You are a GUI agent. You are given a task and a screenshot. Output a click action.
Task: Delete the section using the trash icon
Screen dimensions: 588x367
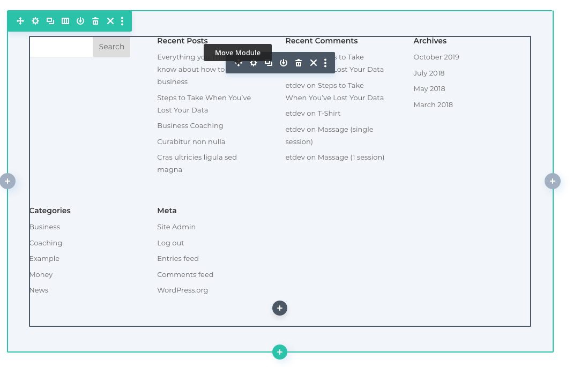click(x=95, y=21)
